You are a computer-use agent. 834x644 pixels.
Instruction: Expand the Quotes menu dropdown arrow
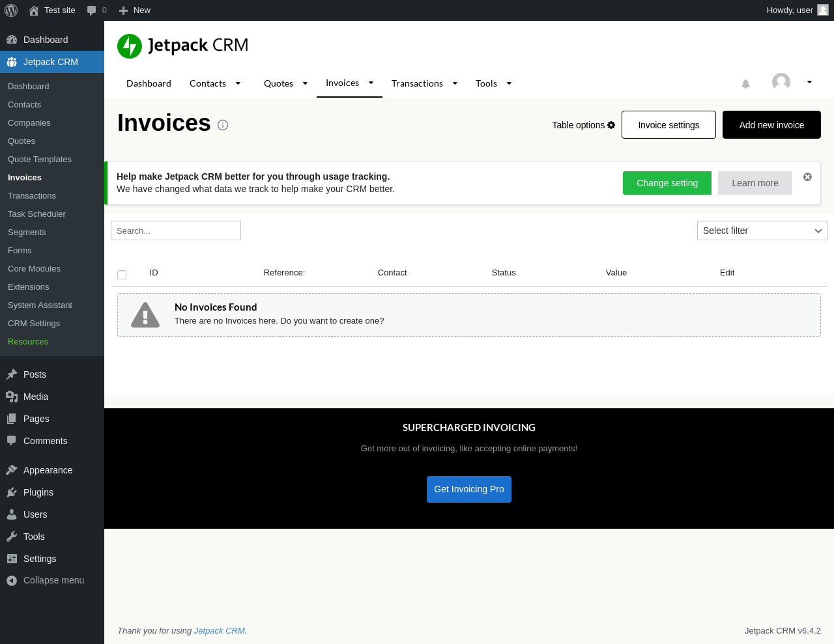pyautogui.click(x=305, y=83)
